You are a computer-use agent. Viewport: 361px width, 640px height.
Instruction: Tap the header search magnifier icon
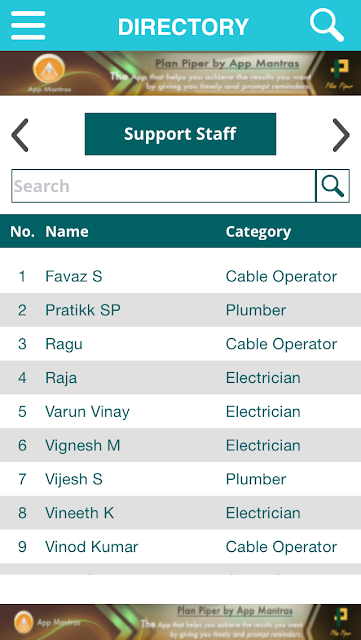click(x=327, y=25)
